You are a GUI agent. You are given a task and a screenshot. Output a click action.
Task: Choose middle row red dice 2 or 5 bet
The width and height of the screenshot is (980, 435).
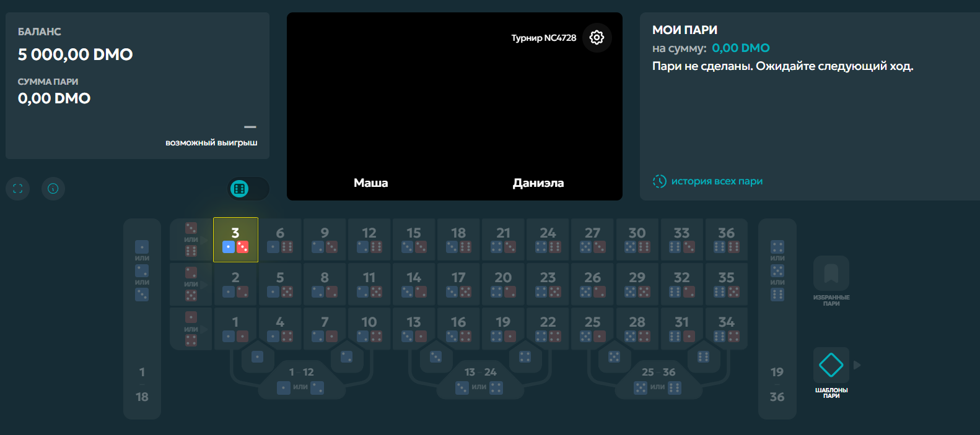191,284
